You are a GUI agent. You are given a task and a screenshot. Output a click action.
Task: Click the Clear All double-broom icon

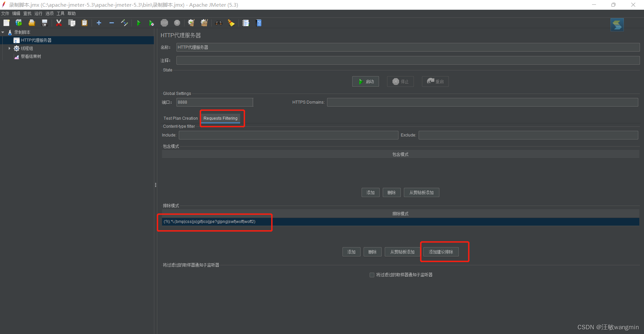click(x=204, y=23)
